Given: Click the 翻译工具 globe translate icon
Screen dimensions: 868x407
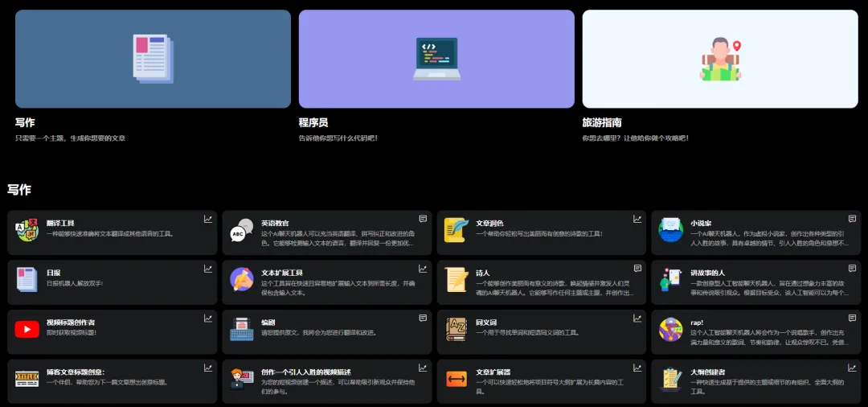Looking at the screenshot, I should point(27,230).
